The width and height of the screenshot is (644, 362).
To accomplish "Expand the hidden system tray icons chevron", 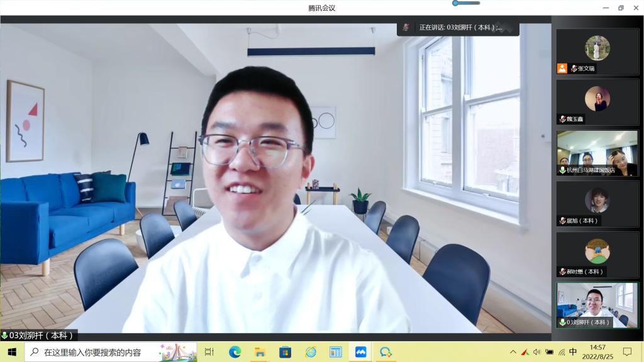I will coord(513,352).
